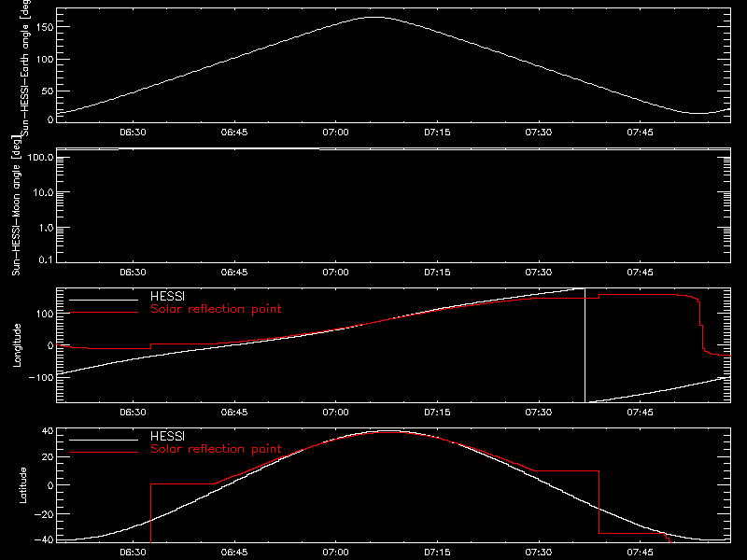The height and width of the screenshot is (560, 747).
Task: Click 06:45 time label under Moon angle plot
Action: point(234,273)
